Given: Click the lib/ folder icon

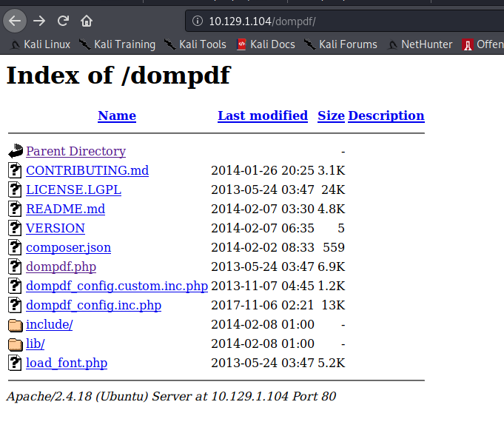Looking at the screenshot, I should (x=15, y=343).
